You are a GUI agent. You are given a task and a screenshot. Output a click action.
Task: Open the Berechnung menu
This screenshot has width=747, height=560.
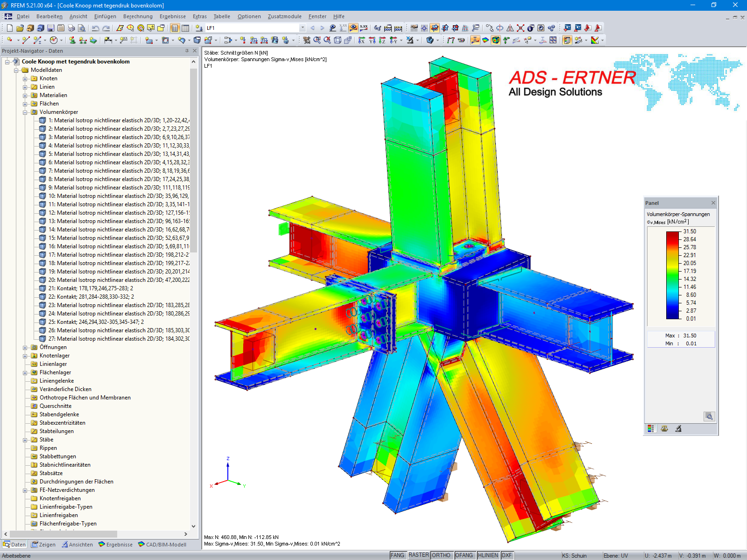point(137,16)
